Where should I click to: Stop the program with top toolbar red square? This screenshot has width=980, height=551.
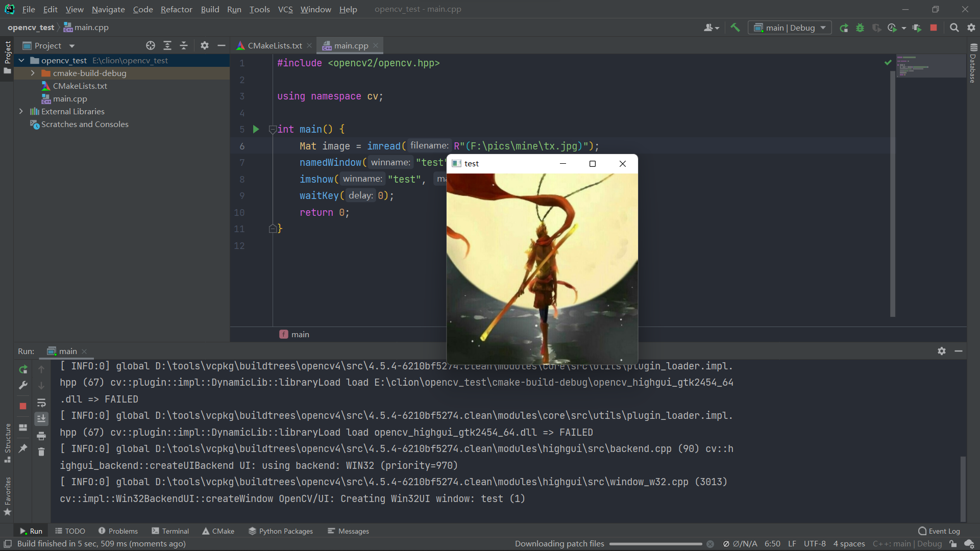[934, 28]
